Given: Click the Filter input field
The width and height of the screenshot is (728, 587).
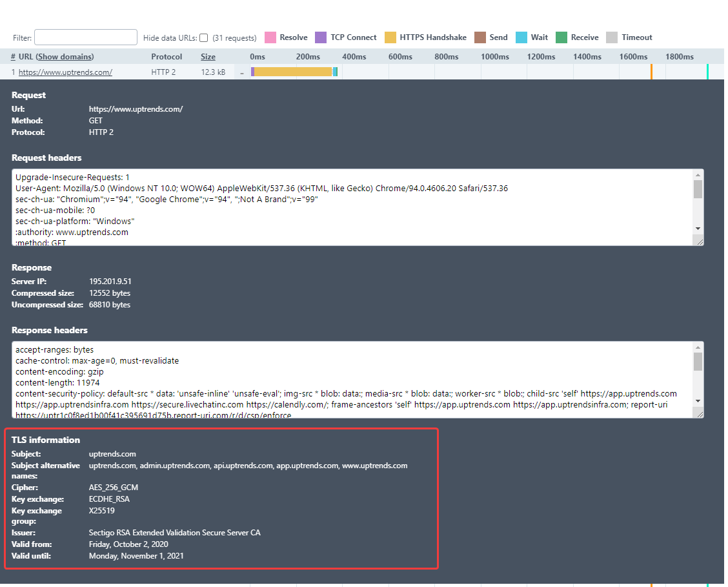Looking at the screenshot, I should click(86, 37).
